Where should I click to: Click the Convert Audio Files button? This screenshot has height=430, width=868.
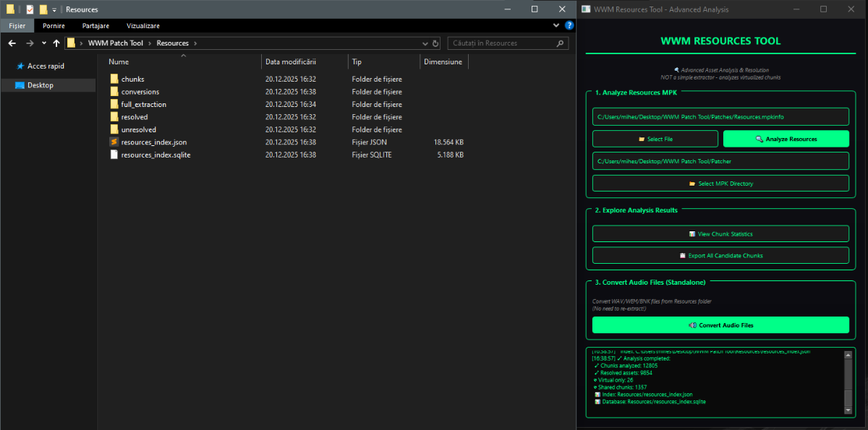click(x=720, y=325)
